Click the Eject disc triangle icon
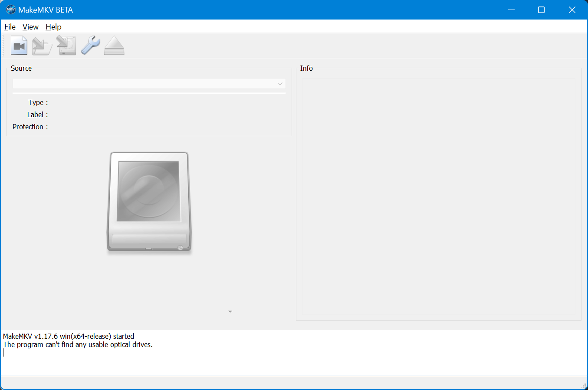This screenshot has width=588, height=390. click(114, 46)
